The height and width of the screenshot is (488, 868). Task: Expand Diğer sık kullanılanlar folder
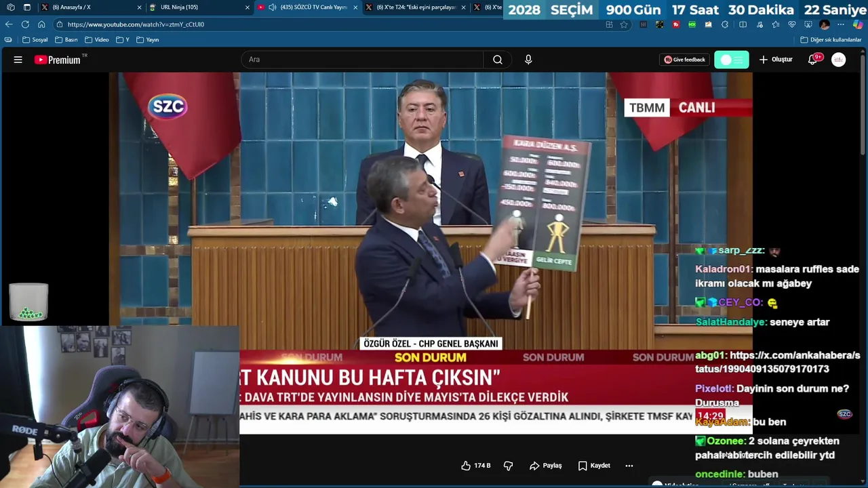(x=831, y=40)
